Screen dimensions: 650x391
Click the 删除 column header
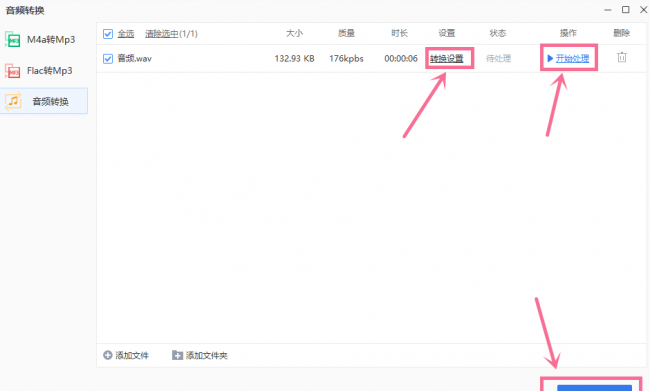pyautogui.click(x=622, y=33)
